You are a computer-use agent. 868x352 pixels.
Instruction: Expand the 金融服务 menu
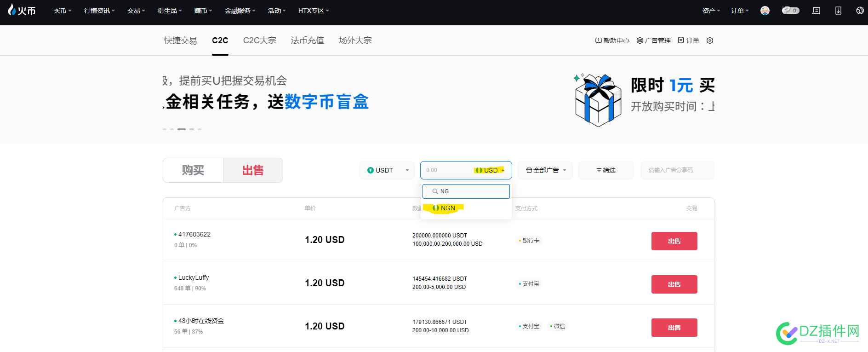[240, 11]
